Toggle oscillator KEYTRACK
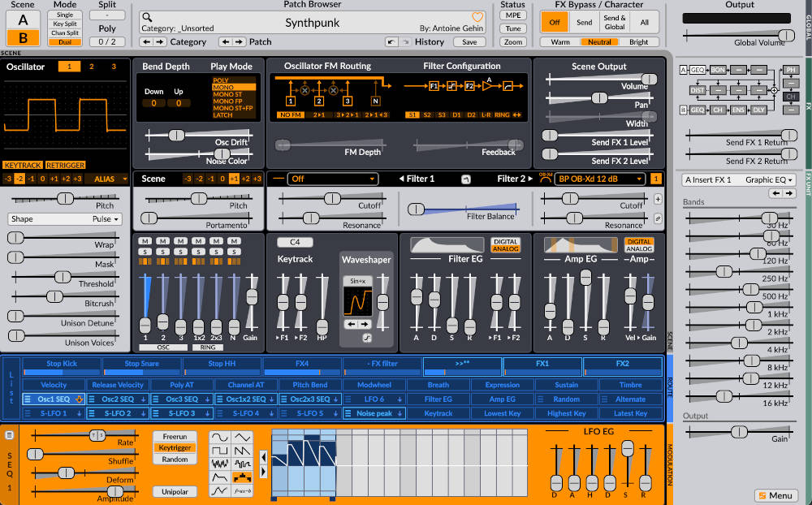Viewport: 812px width, 505px height. (x=23, y=166)
